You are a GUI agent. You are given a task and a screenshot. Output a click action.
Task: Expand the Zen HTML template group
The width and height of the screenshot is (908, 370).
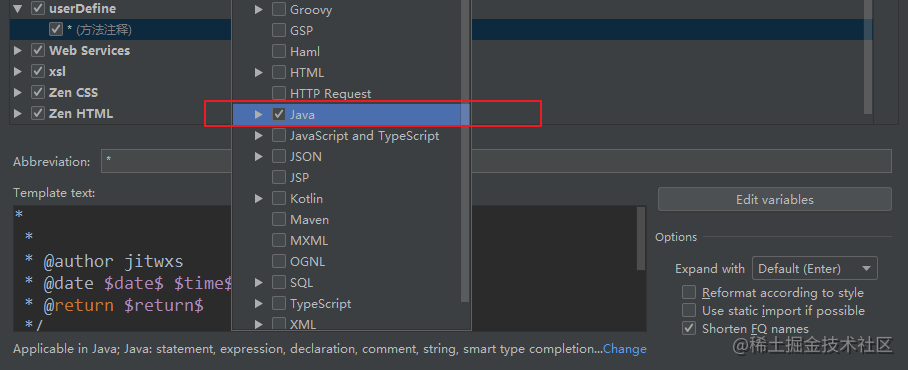pos(18,113)
